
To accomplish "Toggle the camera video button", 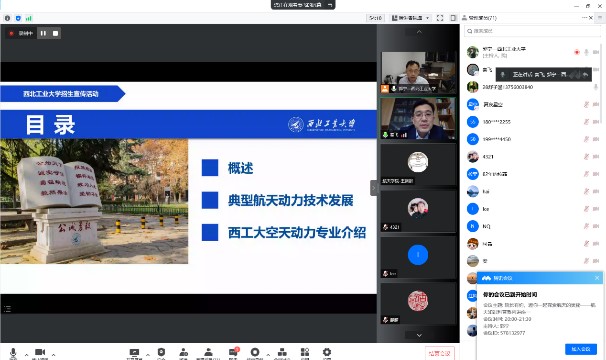I will (40, 352).
